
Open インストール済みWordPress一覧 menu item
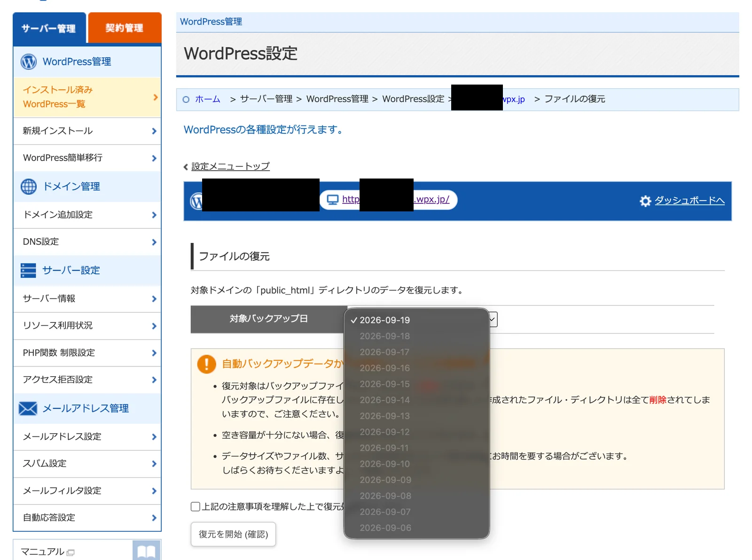tap(87, 97)
